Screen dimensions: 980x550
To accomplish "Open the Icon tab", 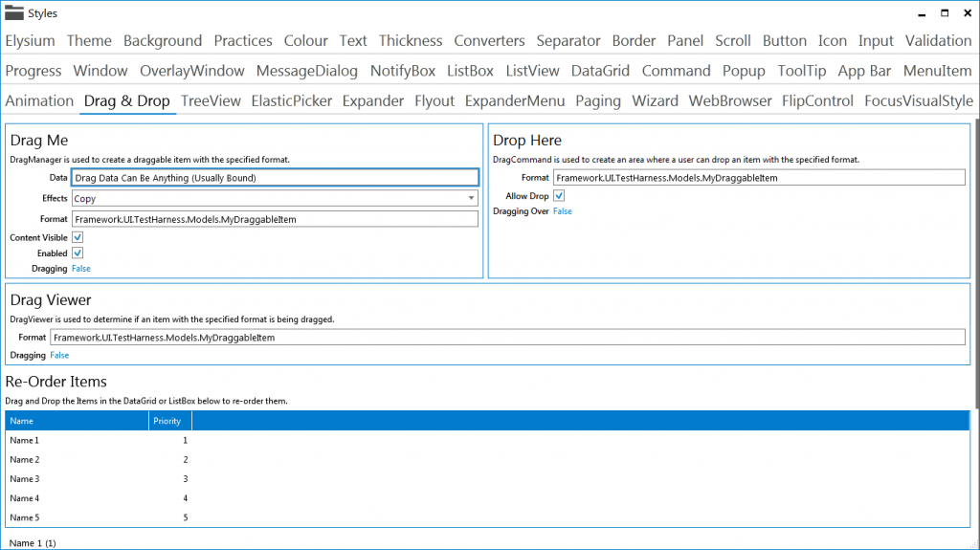I will 833,40.
